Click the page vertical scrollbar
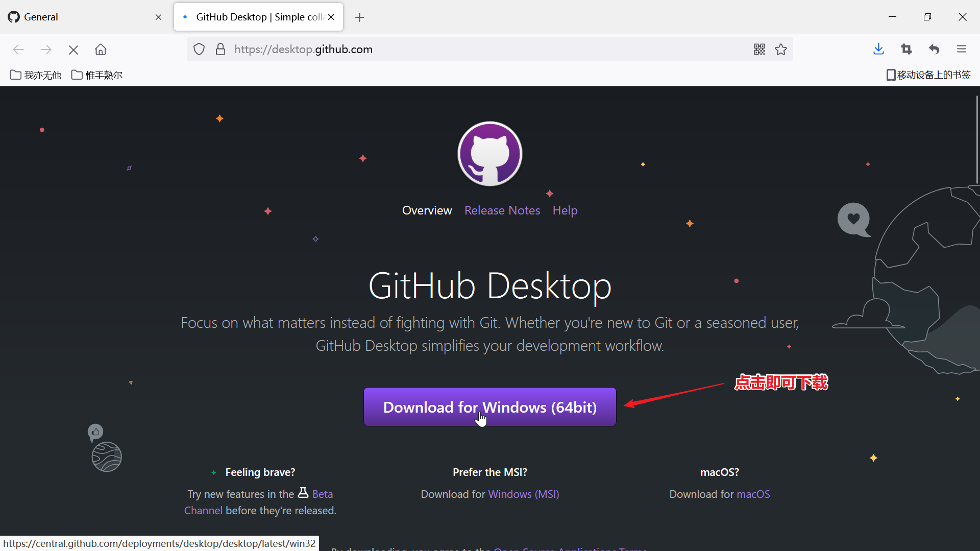The width and height of the screenshot is (980, 551). pos(977,139)
